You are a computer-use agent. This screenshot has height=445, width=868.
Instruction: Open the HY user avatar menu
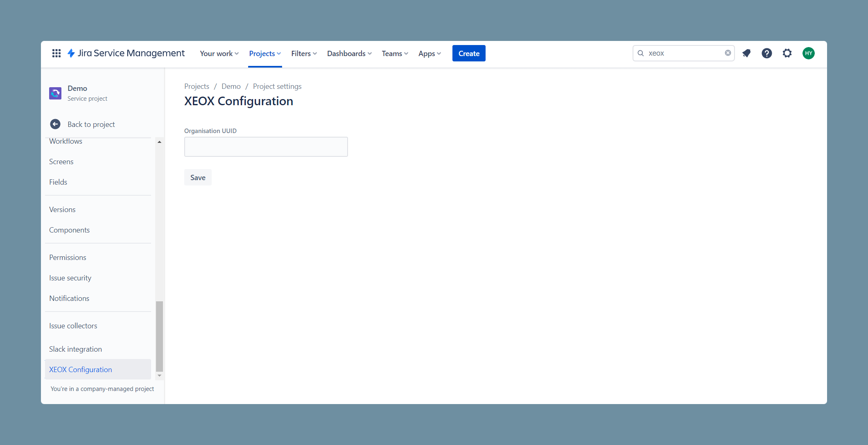click(x=809, y=53)
